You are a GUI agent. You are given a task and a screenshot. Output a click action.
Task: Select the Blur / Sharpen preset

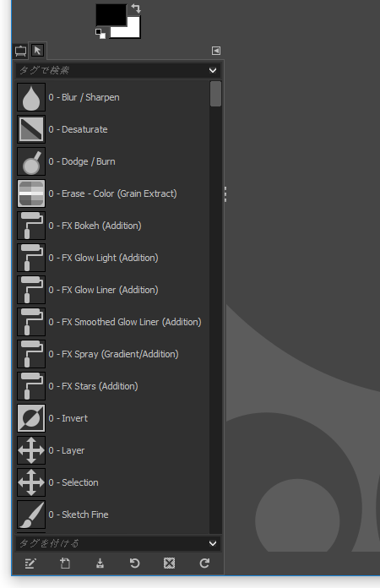(x=113, y=97)
